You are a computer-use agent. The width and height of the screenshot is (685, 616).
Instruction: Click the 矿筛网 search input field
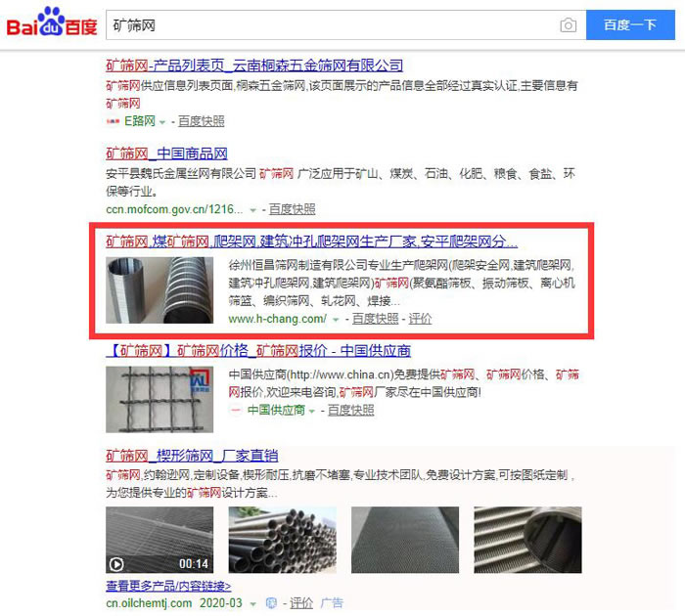tap(332, 24)
